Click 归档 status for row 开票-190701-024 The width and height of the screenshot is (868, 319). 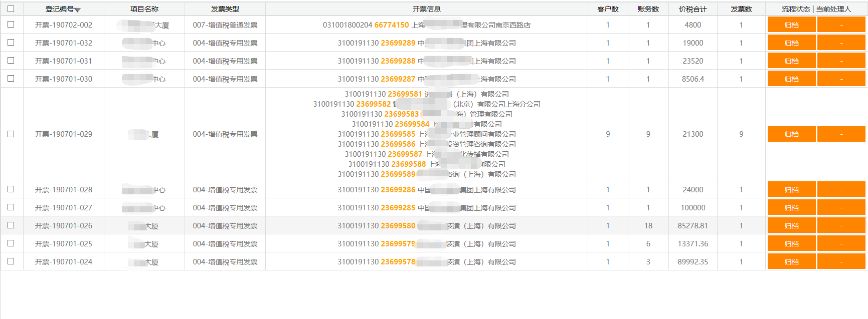[791, 262]
